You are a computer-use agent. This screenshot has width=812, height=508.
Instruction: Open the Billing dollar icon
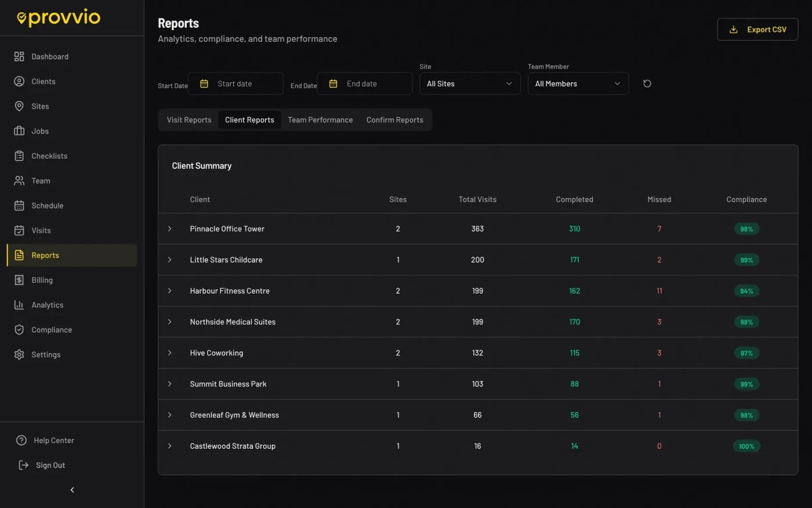point(19,280)
